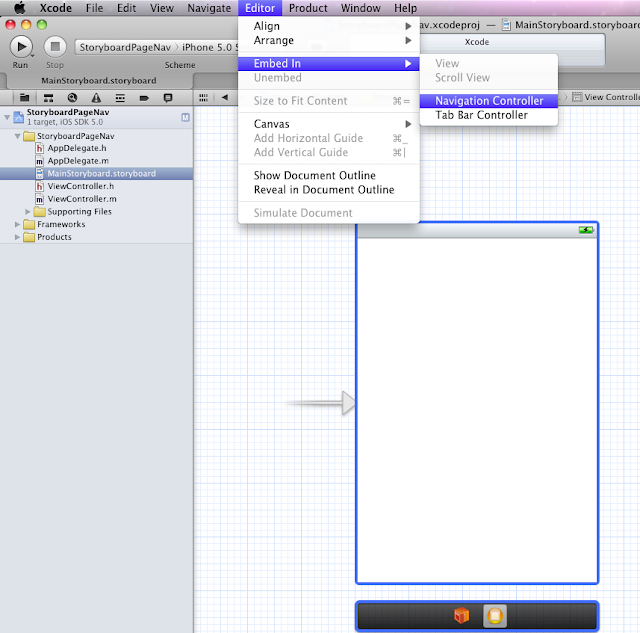The height and width of the screenshot is (633, 640).
Task: Open the Search navigator magnifier icon
Action: (x=72, y=98)
